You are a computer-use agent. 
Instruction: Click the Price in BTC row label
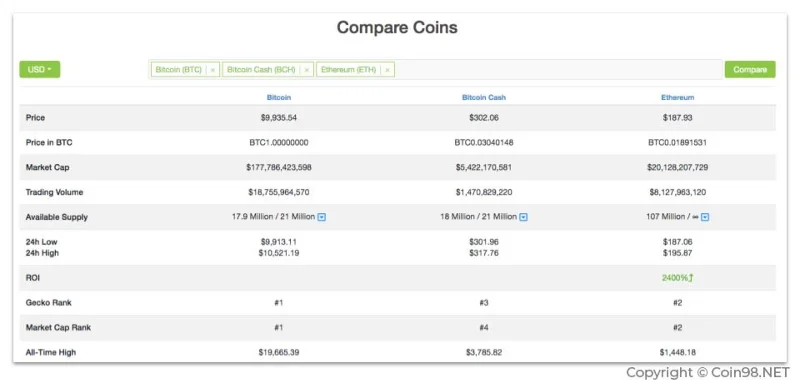[x=49, y=143]
